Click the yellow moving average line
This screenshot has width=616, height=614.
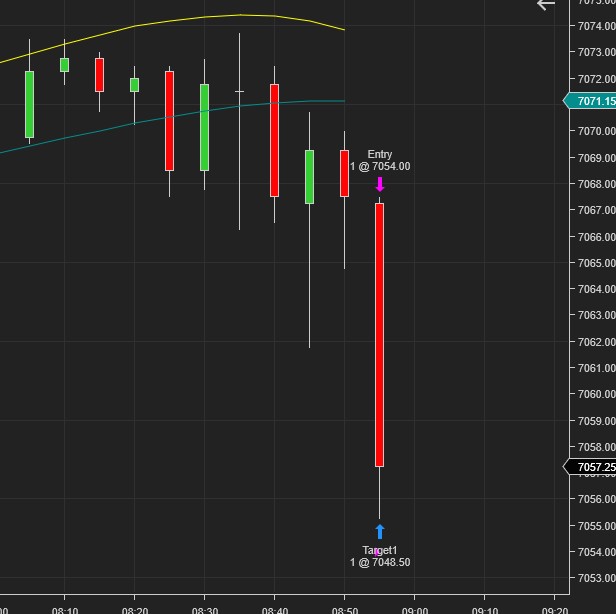(200, 19)
